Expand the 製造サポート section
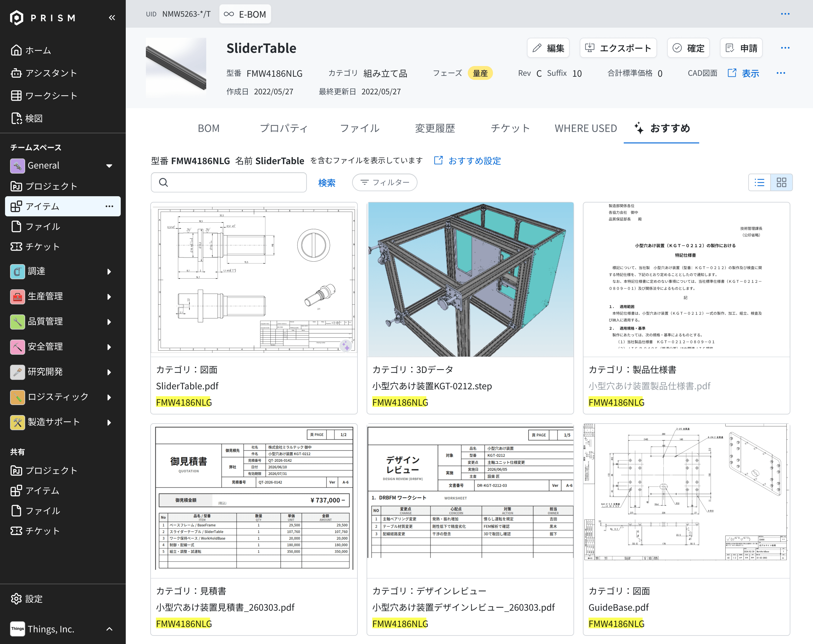Screen dimensions: 813x644 (109, 422)
